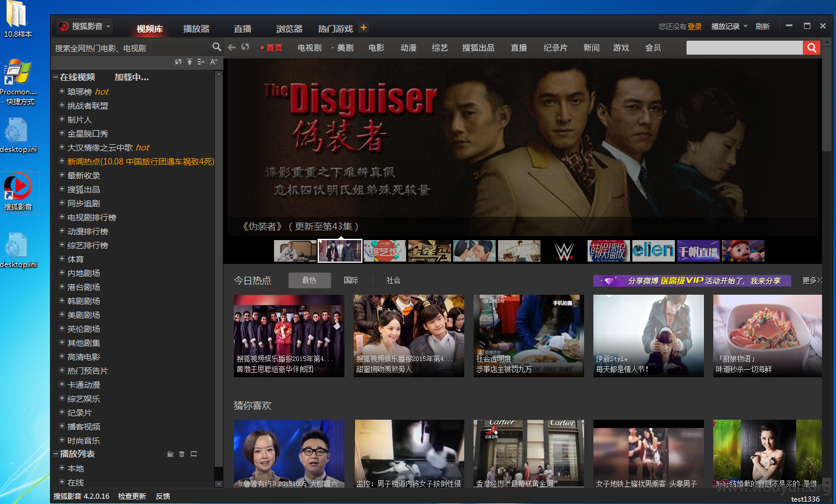Expand the 全星脱口秀 tree item
Viewport: 836px width, 504px height.
[x=62, y=133]
